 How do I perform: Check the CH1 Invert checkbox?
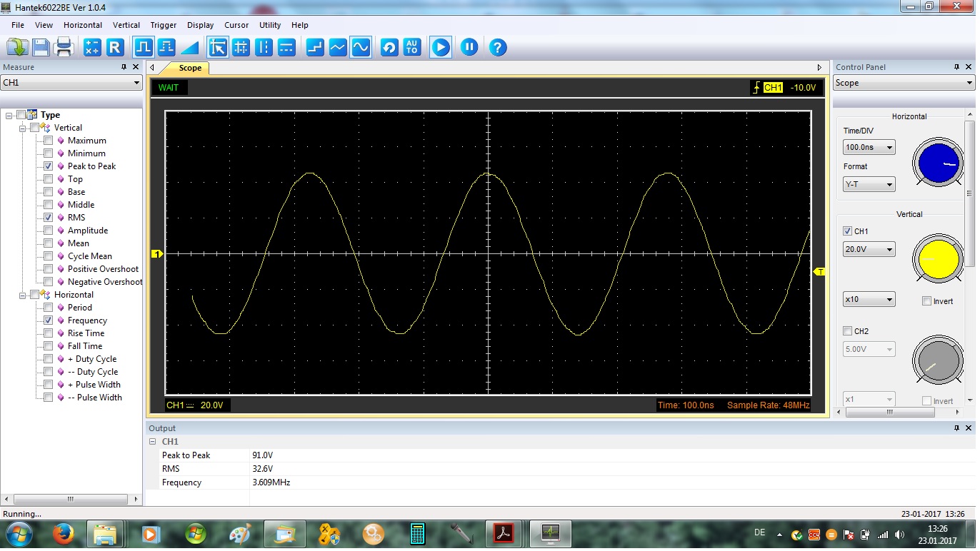[x=926, y=301]
